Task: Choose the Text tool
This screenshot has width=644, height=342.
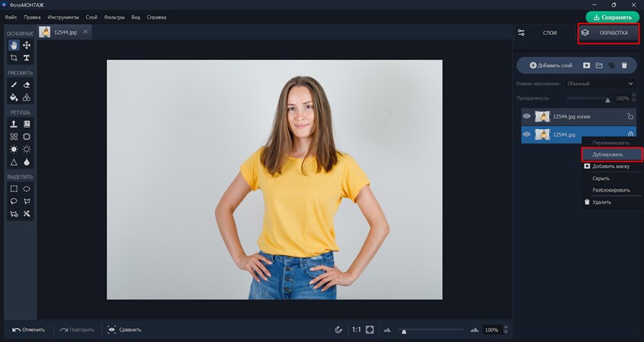Action: coord(27,58)
